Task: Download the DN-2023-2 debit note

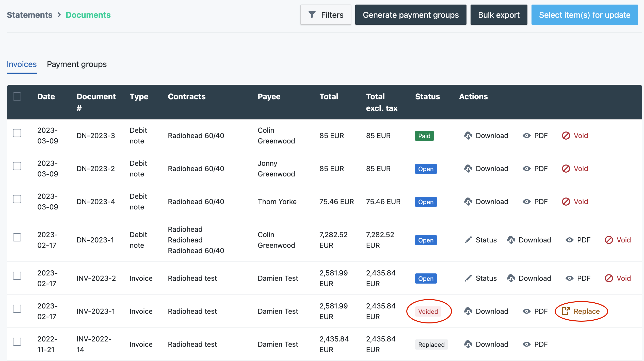Action: [486, 169]
